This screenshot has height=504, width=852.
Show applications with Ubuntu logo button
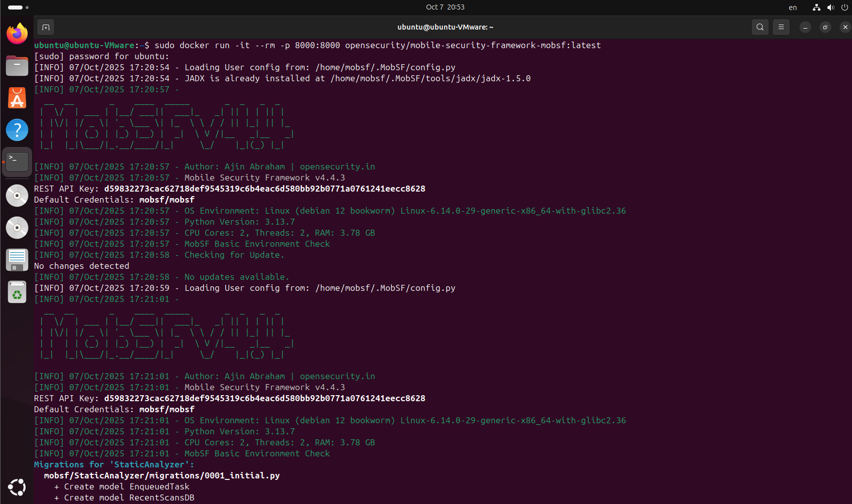(x=17, y=487)
